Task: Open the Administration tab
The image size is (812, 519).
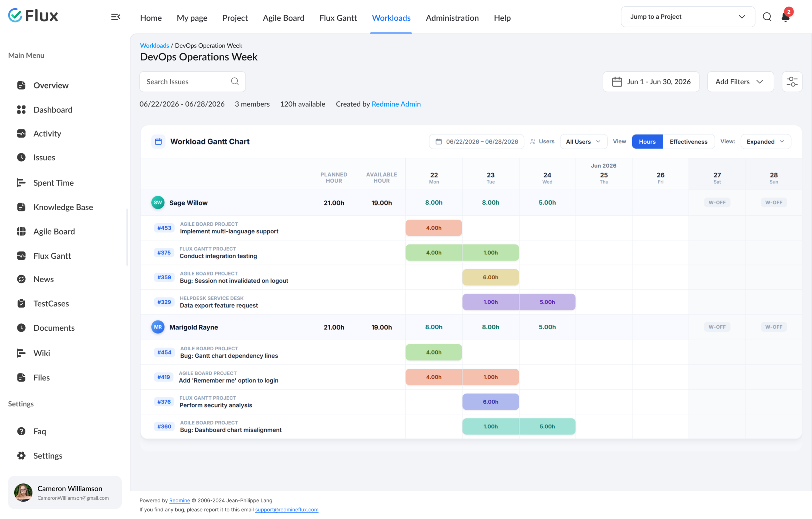Action: (452, 18)
